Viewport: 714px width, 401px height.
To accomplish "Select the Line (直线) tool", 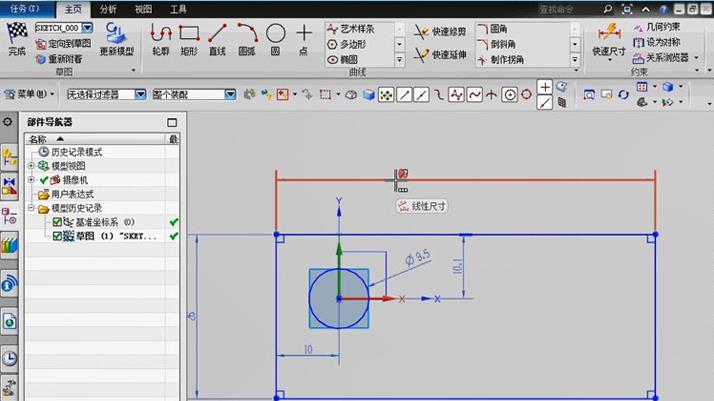I will 217,35.
